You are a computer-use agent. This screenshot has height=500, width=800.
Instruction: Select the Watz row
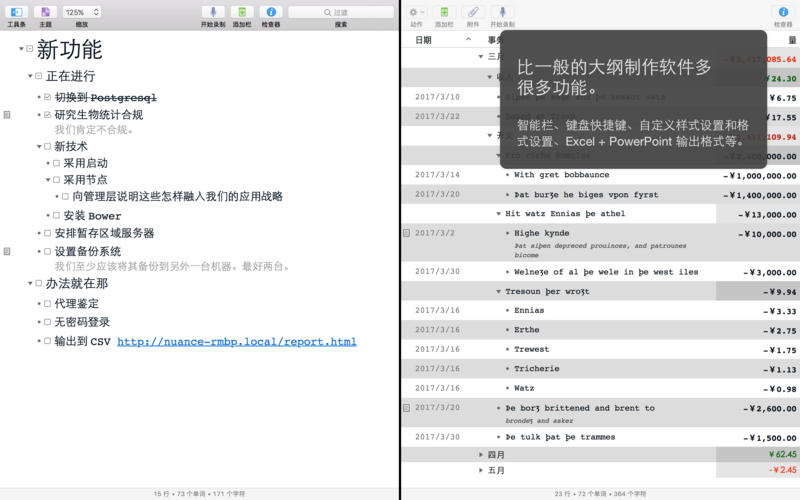click(524, 388)
